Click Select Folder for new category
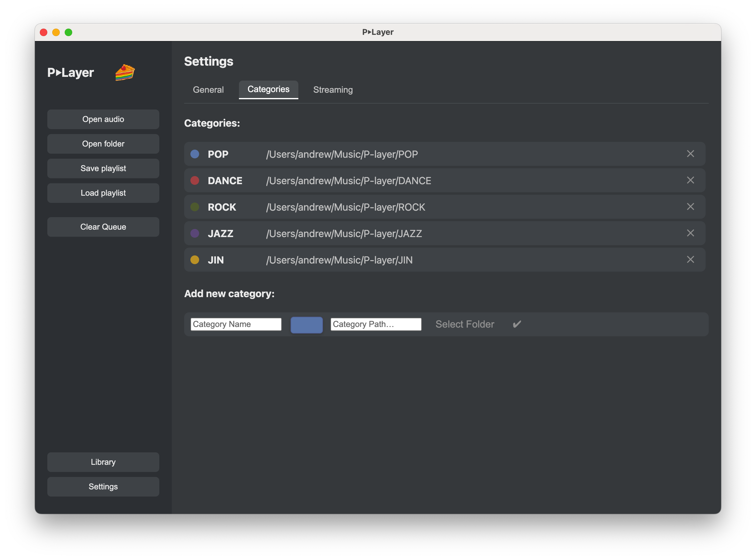Screen dimensions: 756x560 [x=464, y=324]
